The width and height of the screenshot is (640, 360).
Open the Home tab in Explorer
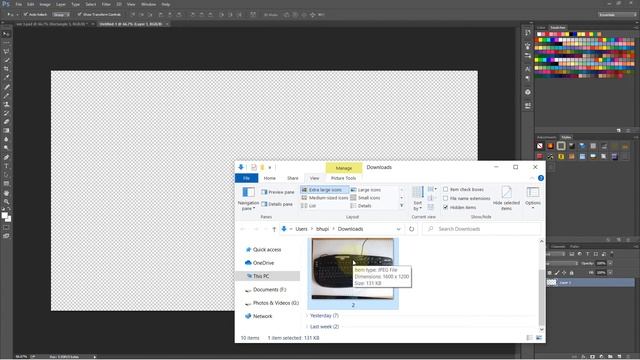[x=269, y=178]
